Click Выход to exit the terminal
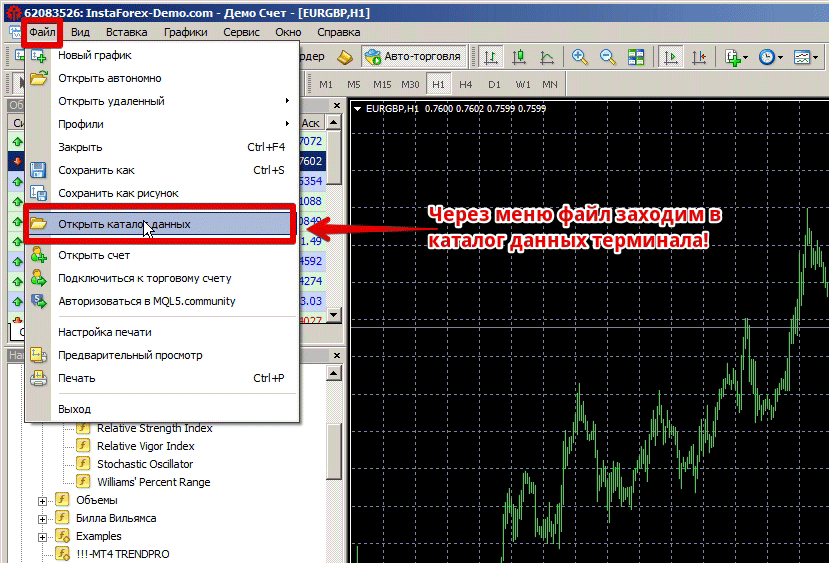This screenshot has height=563, width=829. [x=74, y=409]
